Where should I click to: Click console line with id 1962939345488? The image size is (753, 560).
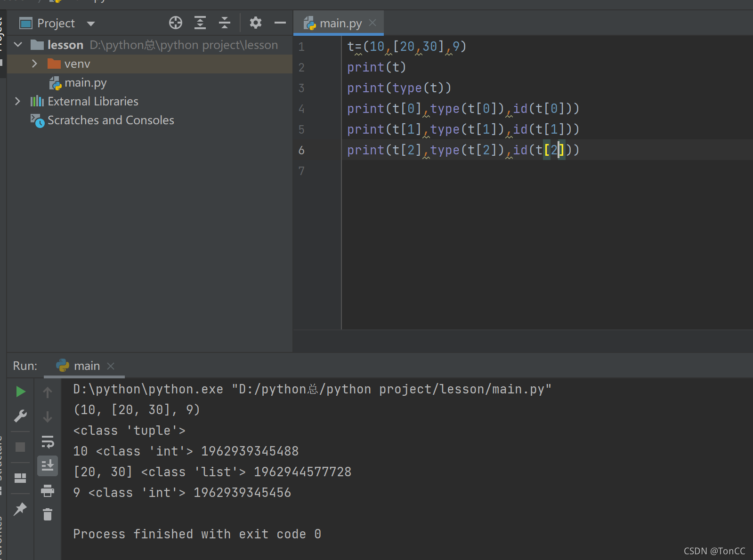[x=186, y=451]
